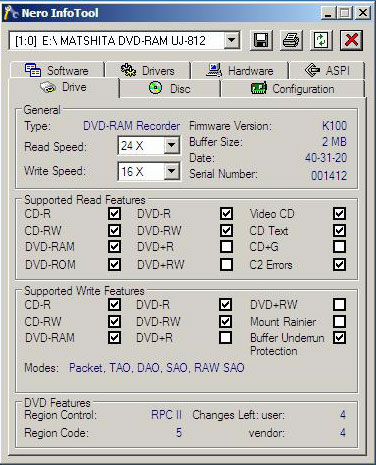Click the 16 X write speed value
The image size is (376, 465).
click(x=132, y=172)
